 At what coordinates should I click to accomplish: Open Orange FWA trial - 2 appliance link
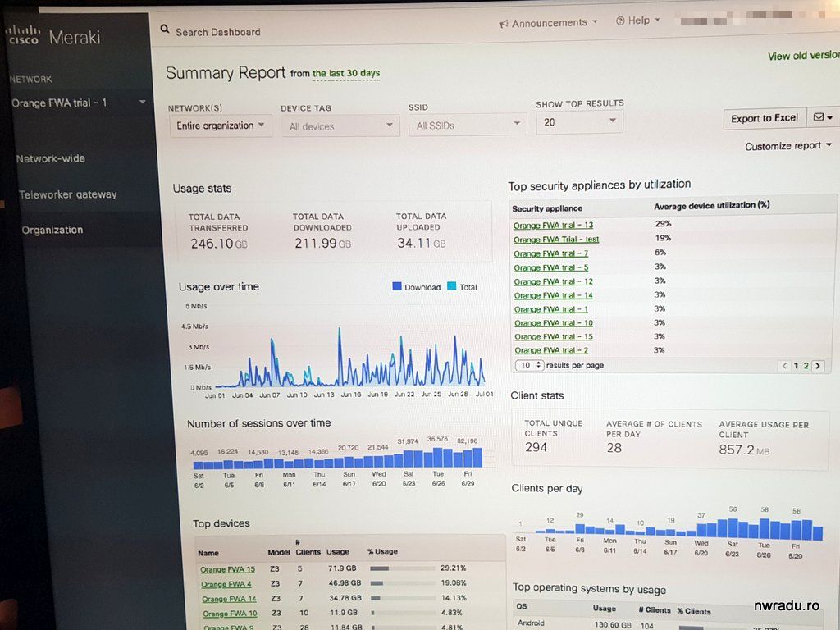(x=551, y=349)
